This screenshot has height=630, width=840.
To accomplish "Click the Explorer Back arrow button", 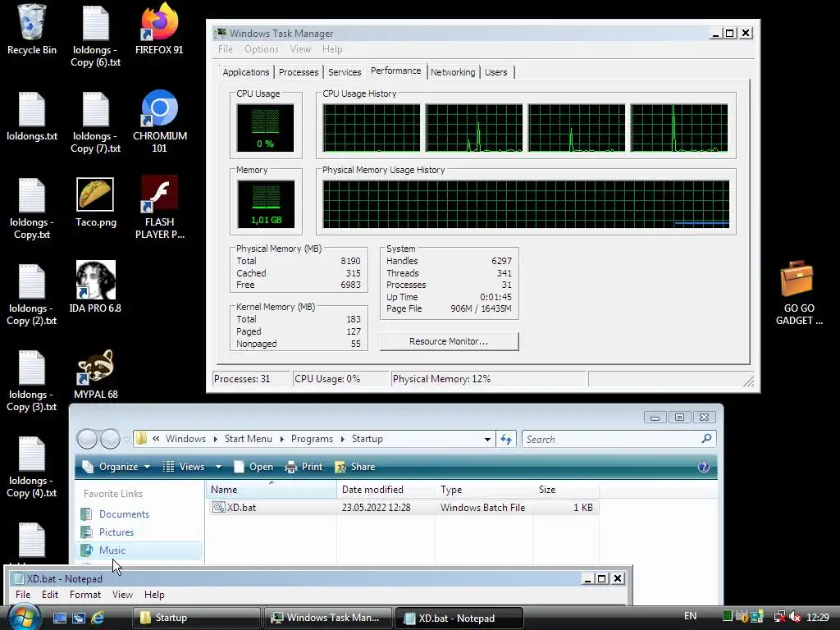I will [87, 440].
